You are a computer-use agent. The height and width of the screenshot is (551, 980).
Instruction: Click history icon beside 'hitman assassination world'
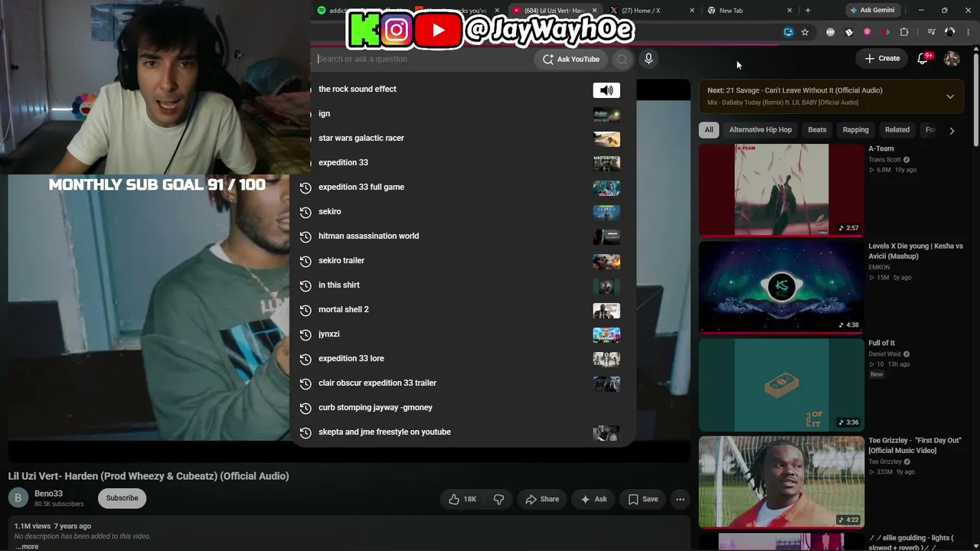click(x=305, y=236)
